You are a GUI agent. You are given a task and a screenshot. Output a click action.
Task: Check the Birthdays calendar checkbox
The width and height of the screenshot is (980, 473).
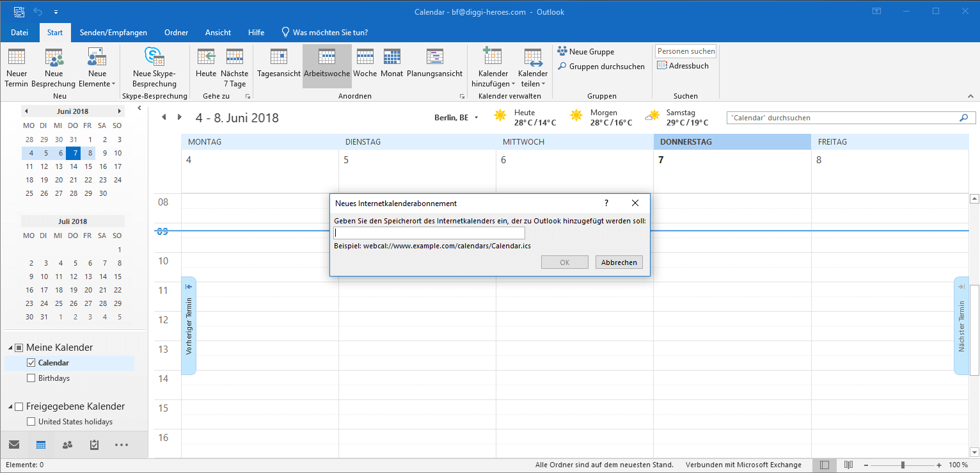[31, 378]
